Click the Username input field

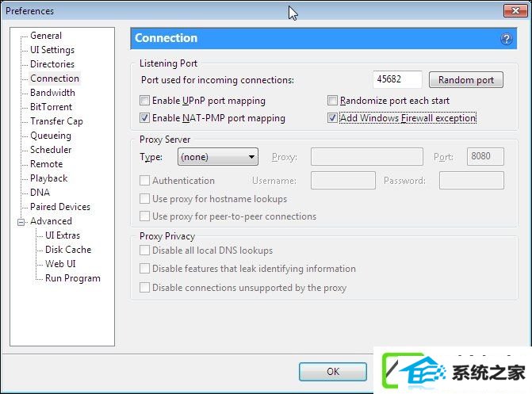tap(343, 180)
